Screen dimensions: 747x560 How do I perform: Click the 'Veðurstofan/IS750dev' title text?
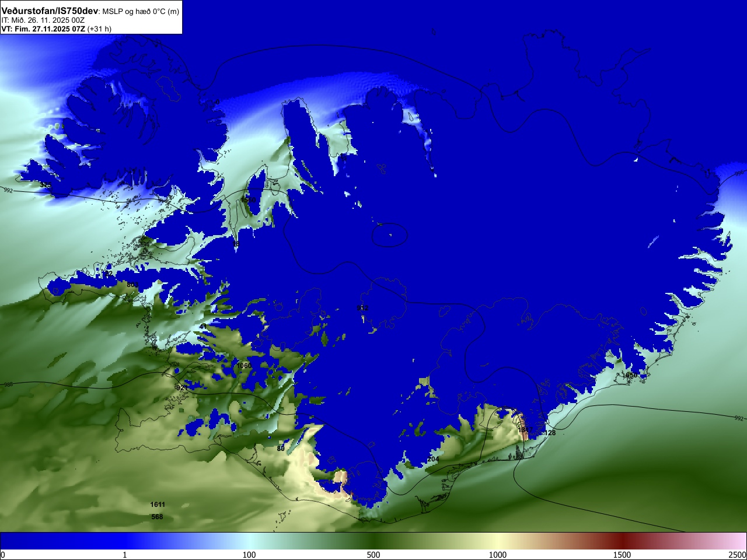(50, 11)
